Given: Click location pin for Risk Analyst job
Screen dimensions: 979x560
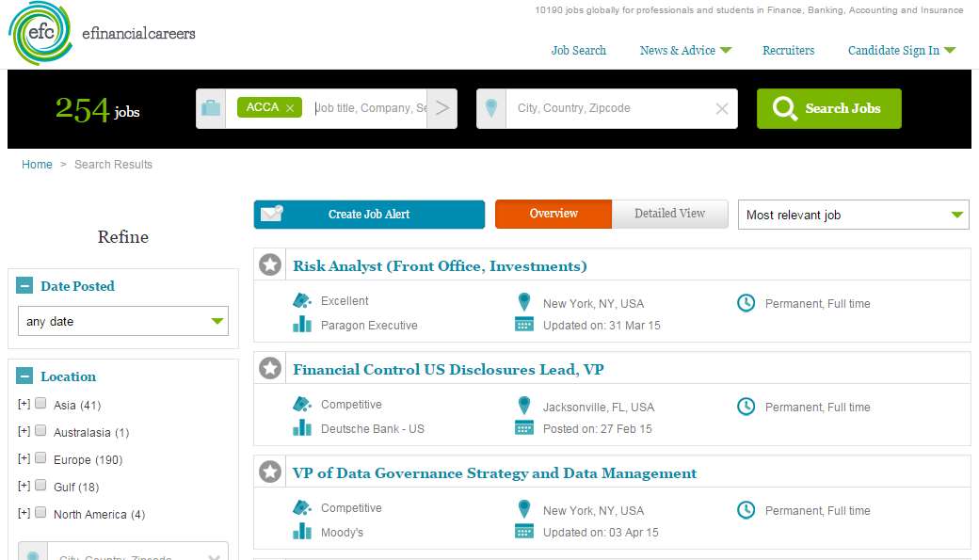Looking at the screenshot, I should pos(524,302).
